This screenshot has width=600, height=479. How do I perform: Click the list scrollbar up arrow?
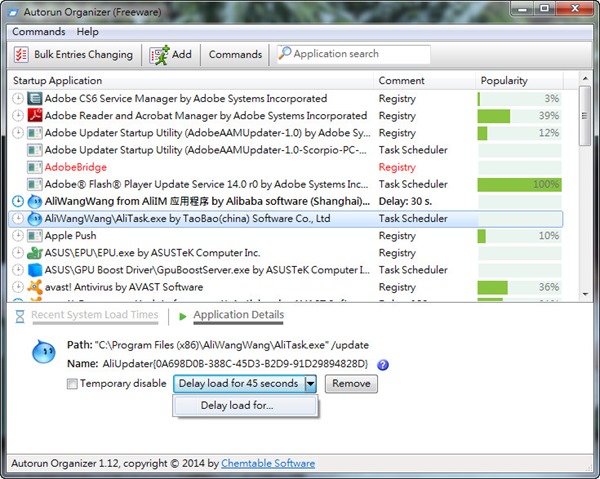coord(585,79)
